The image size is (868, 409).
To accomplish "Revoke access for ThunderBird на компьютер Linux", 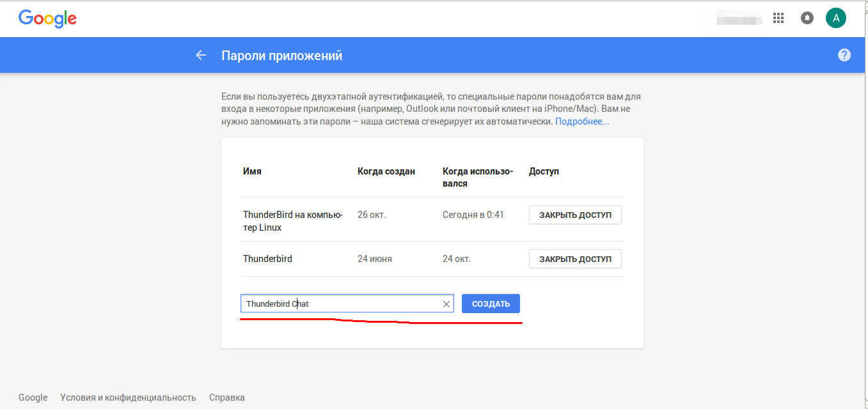I will pyautogui.click(x=574, y=215).
